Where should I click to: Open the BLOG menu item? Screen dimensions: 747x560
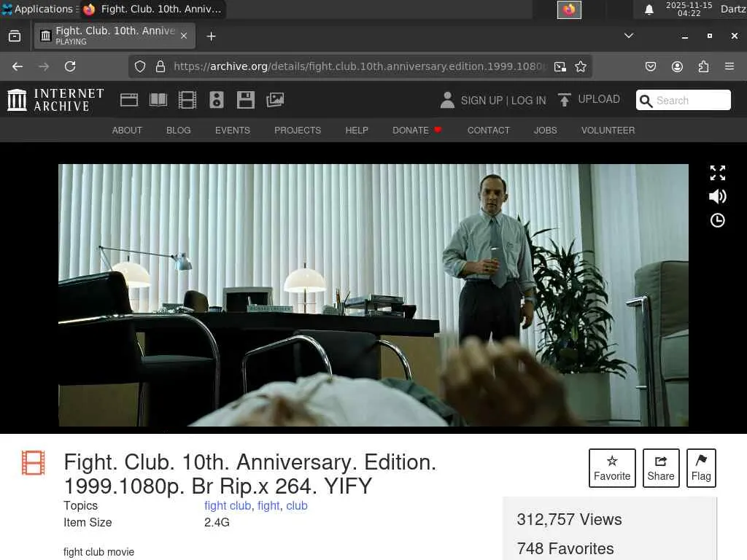point(178,130)
